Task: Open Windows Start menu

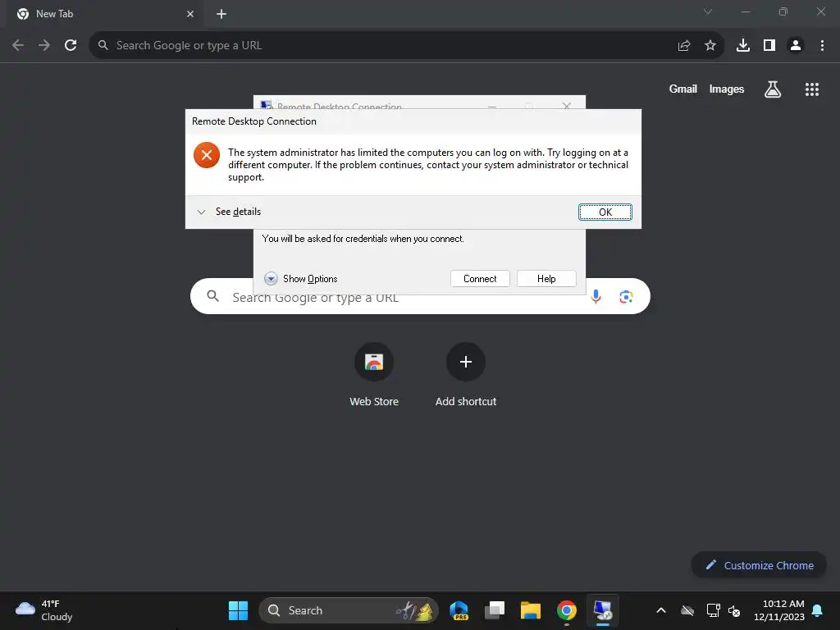Action: tap(238, 610)
